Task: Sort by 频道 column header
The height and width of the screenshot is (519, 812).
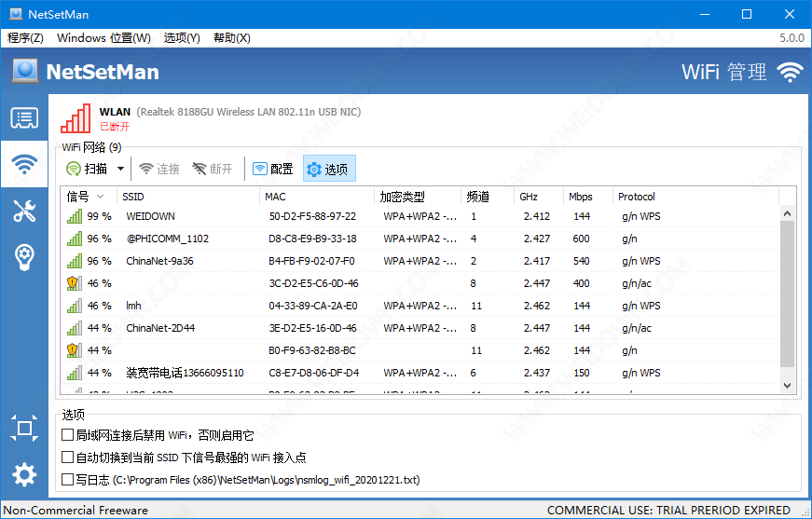Action: click(x=488, y=197)
